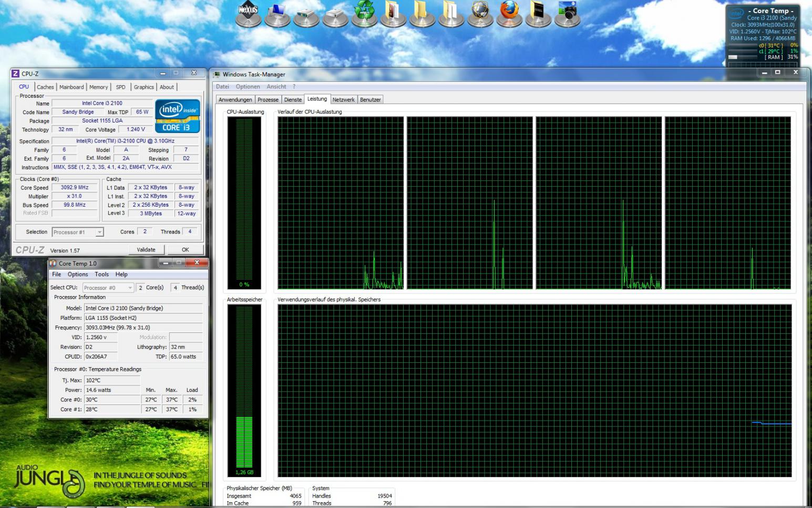Click the Intel Core i3 logo in CPU-Z

178,116
